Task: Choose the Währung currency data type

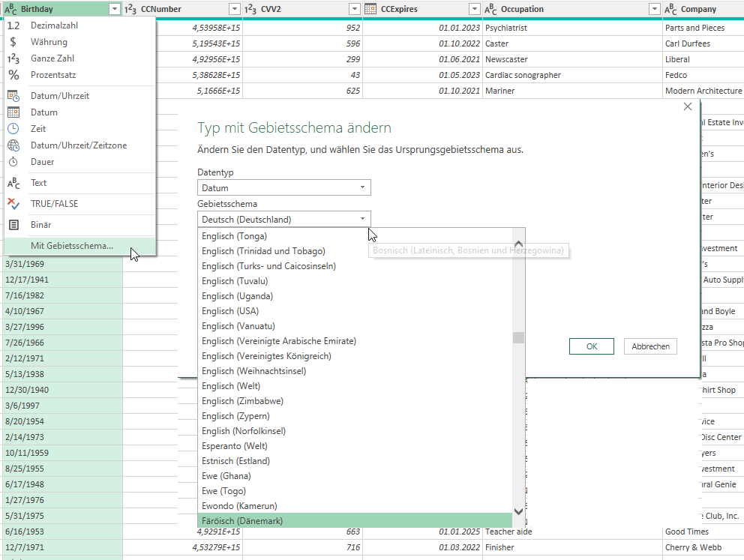Action: point(49,42)
